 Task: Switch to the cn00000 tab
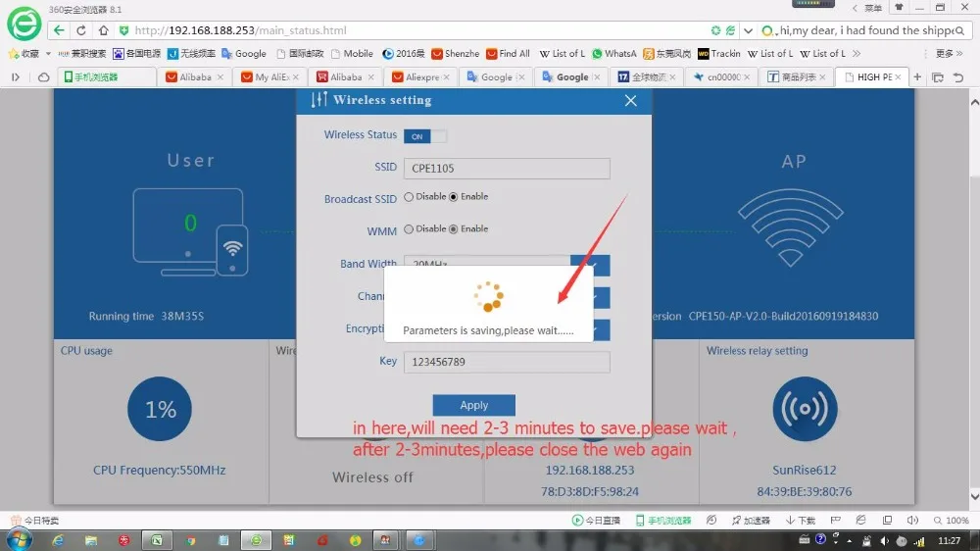[x=722, y=76]
